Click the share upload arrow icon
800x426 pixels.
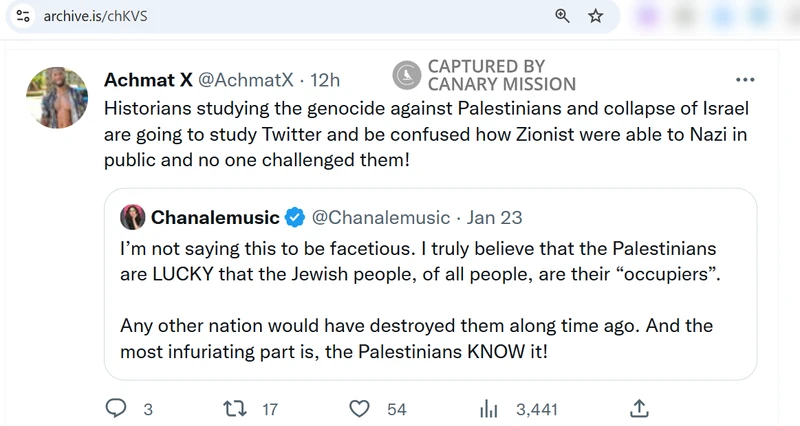tap(641, 408)
